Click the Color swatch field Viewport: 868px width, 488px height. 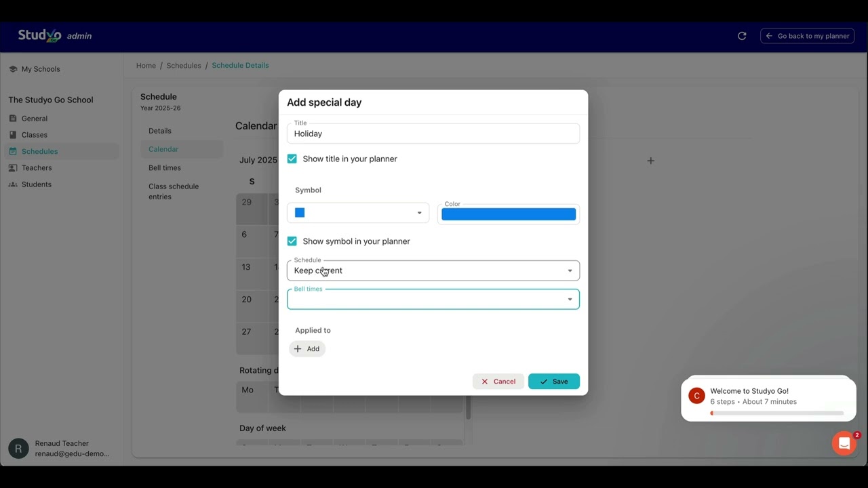click(x=509, y=214)
